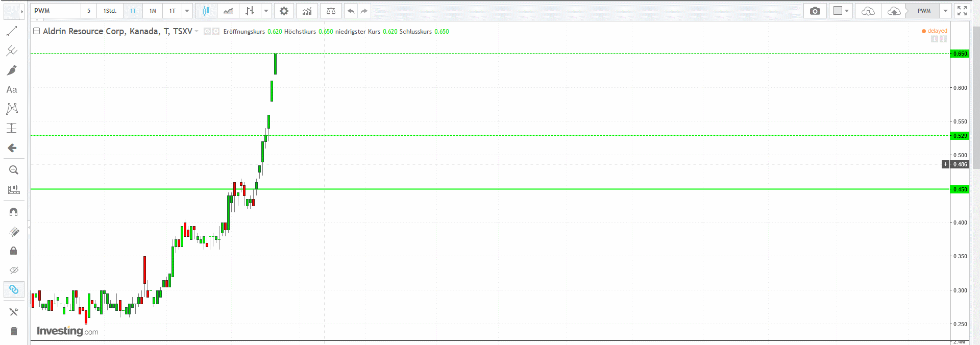Click the orange delayed data indicator

click(934, 31)
